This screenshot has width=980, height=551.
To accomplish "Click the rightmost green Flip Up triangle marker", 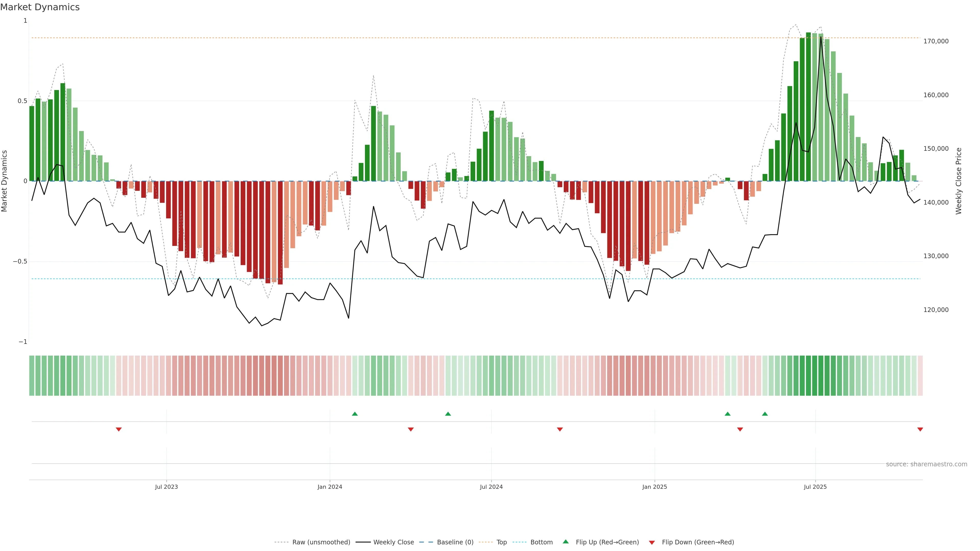I will click(765, 414).
